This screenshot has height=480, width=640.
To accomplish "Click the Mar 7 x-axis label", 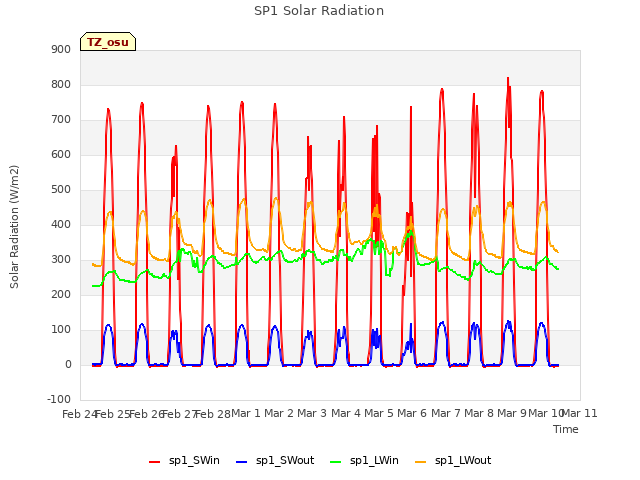I will (x=446, y=413).
